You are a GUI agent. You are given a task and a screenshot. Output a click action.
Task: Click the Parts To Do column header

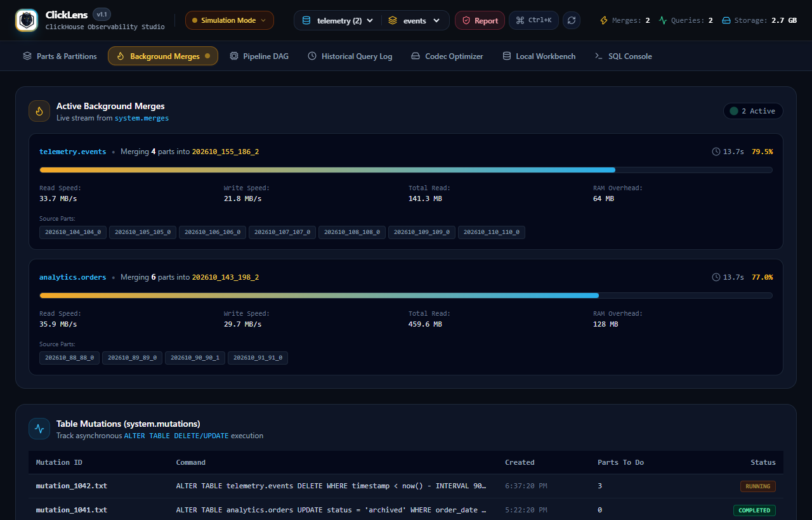[x=620, y=462]
